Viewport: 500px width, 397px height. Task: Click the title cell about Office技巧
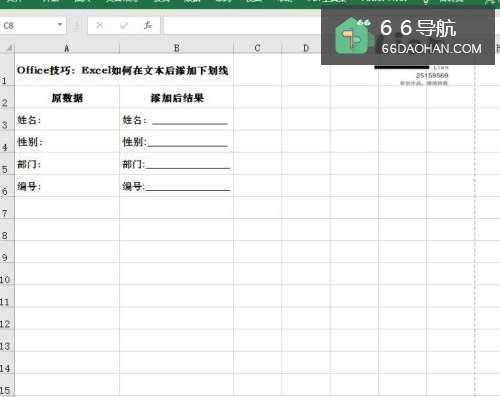pyautogui.click(x=124, y=70)
